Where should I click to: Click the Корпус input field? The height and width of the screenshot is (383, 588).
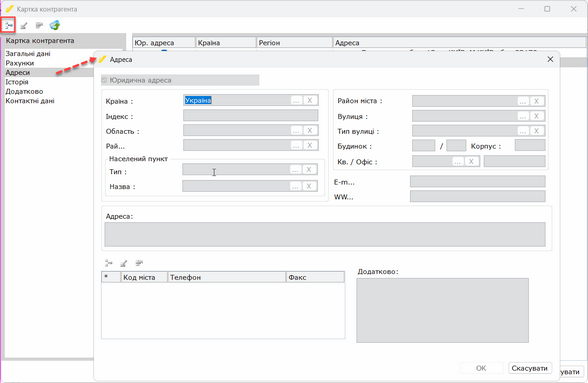530,145
